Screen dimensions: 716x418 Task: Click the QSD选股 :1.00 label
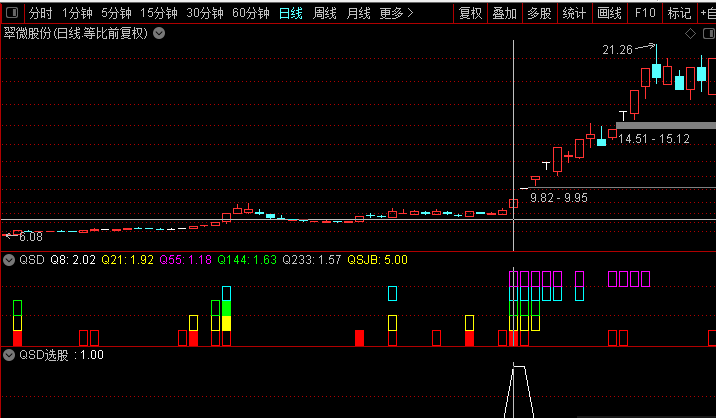coord(61,355)
